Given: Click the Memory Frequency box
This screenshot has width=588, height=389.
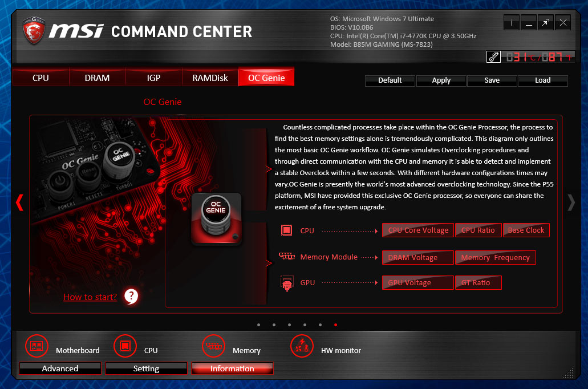Looking at the screenshot, I should coord(496,257).
